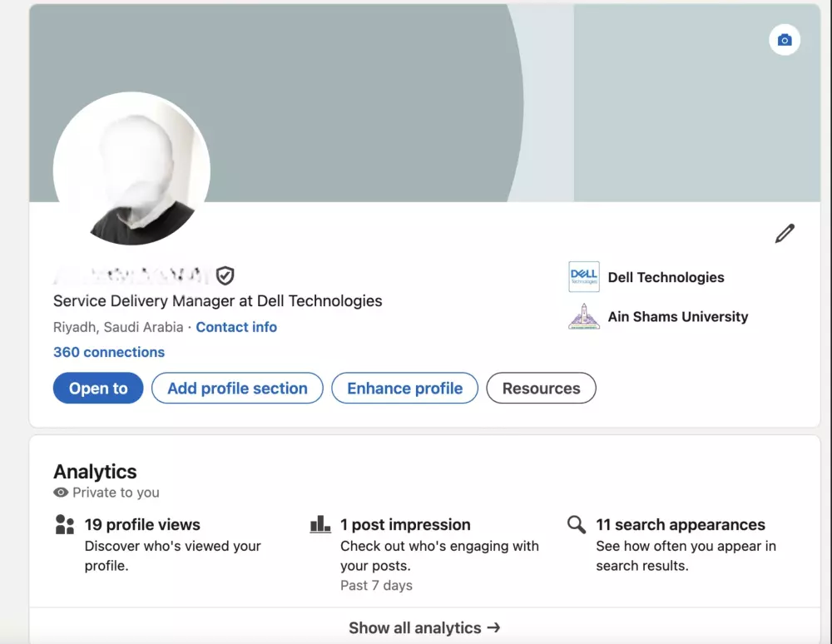Click the verification badge next to the name
This screenshot has width=832, height=644.
pyautogui.click(x=223, y=275)
